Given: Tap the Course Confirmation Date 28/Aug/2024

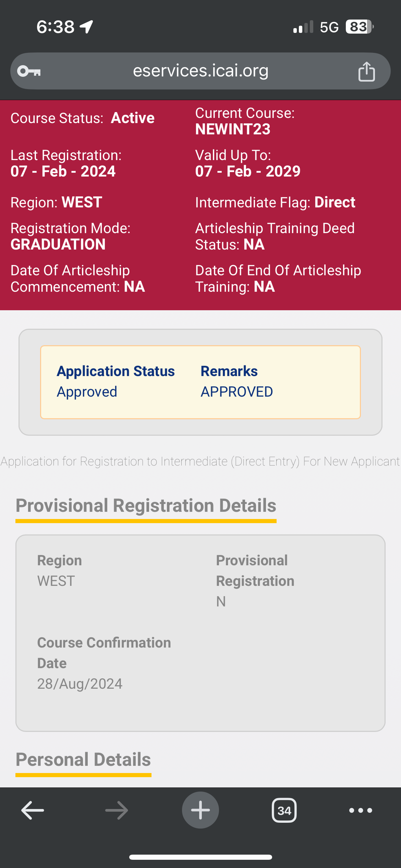Looking at the screenshot, I should click(x=80, y=684).
